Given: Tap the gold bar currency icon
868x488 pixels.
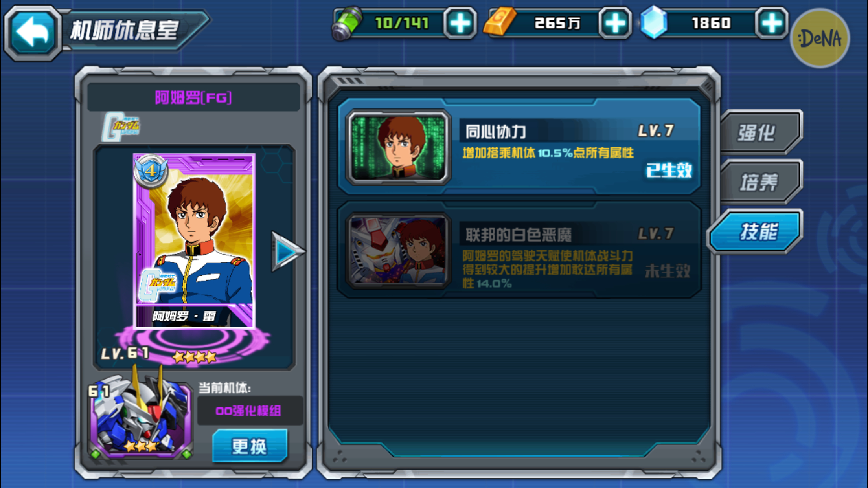Looking at the screenshot, I should [499, 22].
